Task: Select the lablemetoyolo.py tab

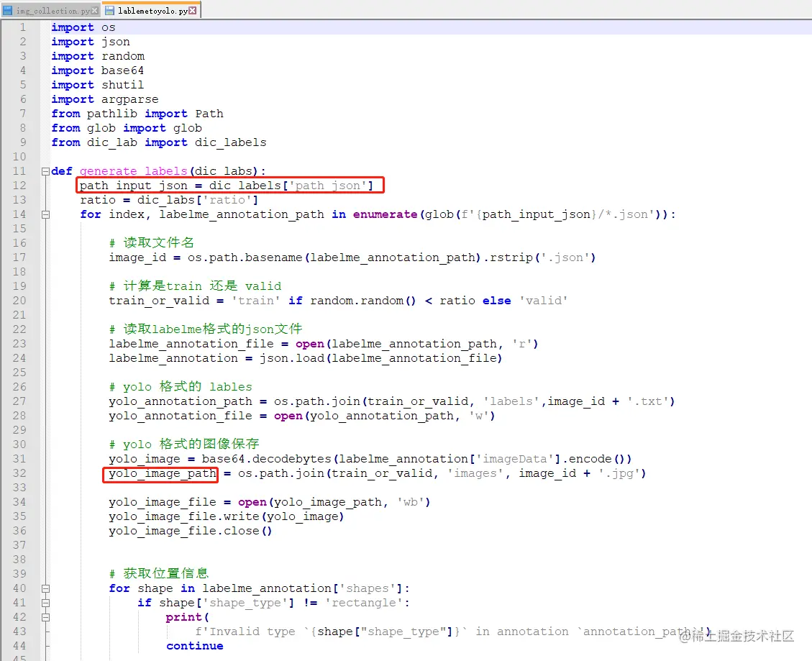Action: (x=151, y=10)
